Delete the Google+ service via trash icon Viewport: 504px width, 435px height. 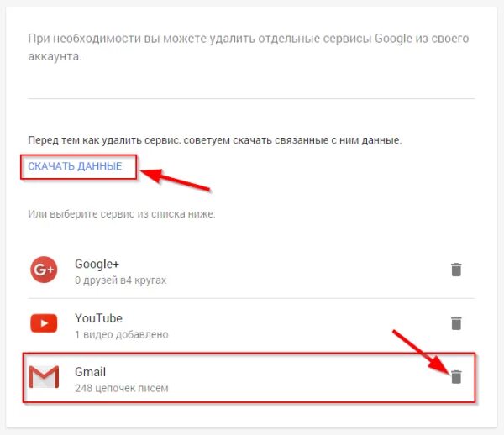456,270
